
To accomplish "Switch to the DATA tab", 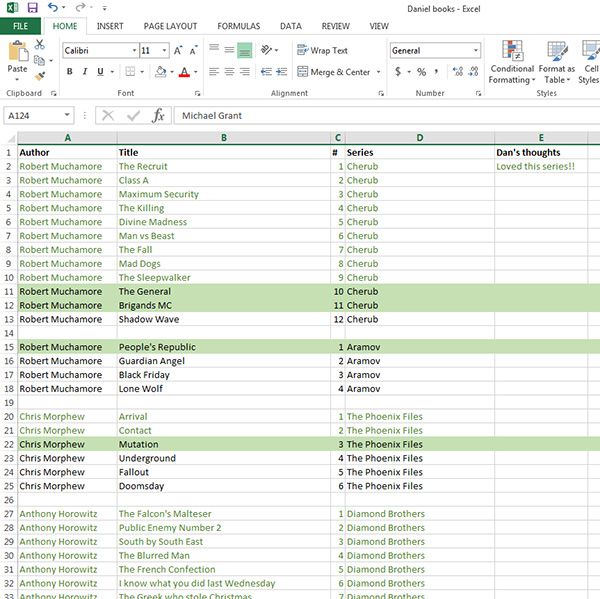I will 291,26.
